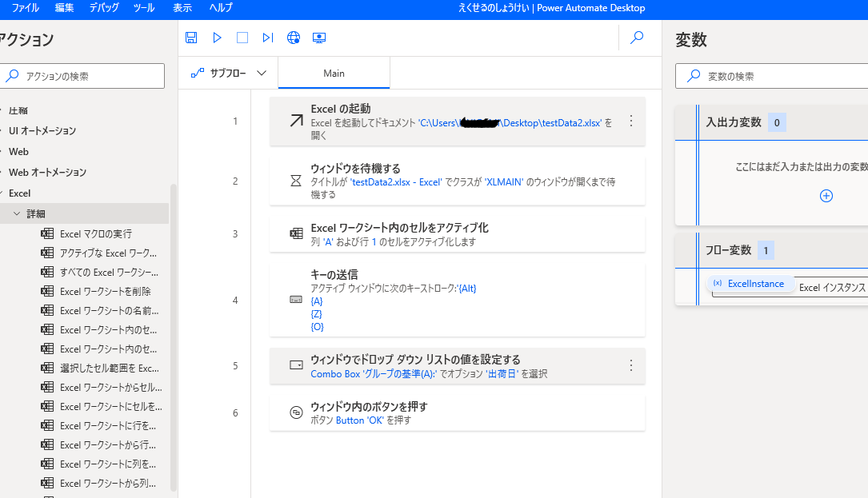The height and width of the screenshot is (498, 868).
Task: Click the flow search magnifier icon
Action: tap(637, 38)
